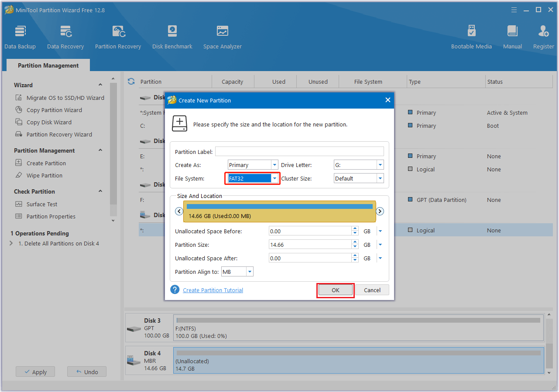Click left arrow in Size And Location
The height and width of the screenshot is (392, 559).
pos(179,211)
